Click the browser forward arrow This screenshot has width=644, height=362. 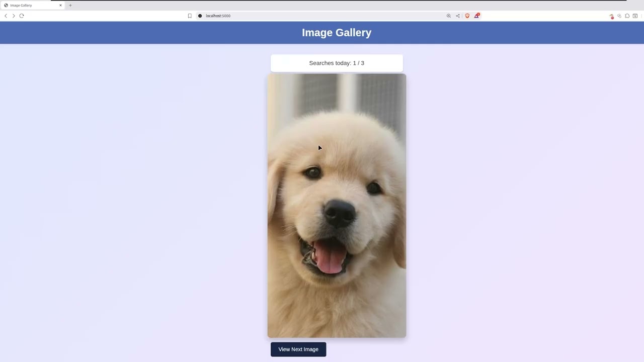(14, 16)
